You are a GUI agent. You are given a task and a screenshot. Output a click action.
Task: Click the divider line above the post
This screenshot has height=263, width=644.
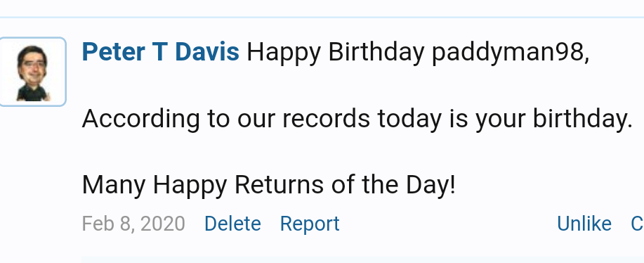pos(322,18)
